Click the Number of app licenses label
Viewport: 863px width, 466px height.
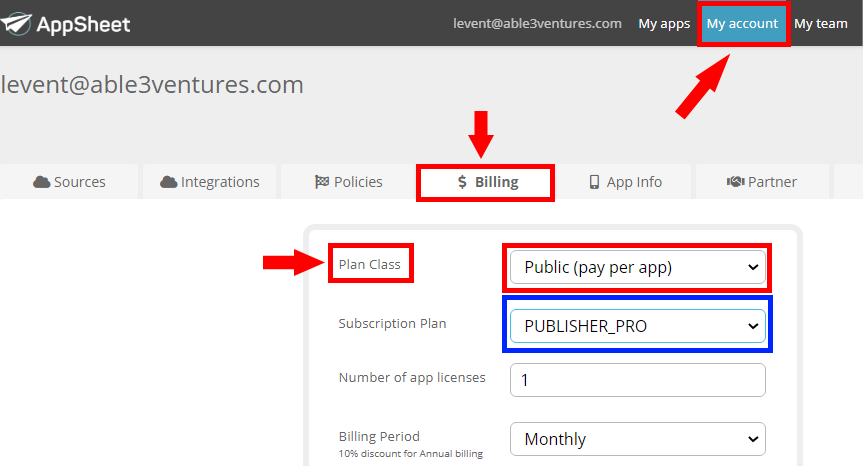pos(412,377)
